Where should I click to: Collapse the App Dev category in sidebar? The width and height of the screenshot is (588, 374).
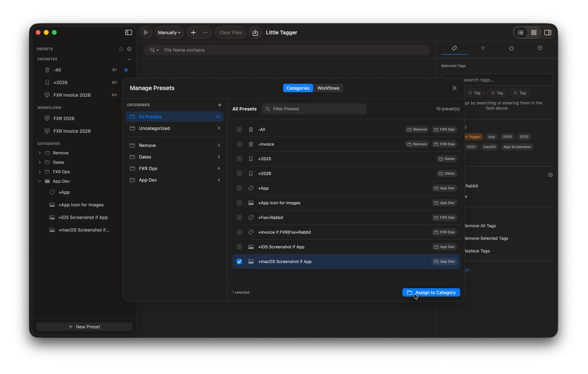point(40,181)
